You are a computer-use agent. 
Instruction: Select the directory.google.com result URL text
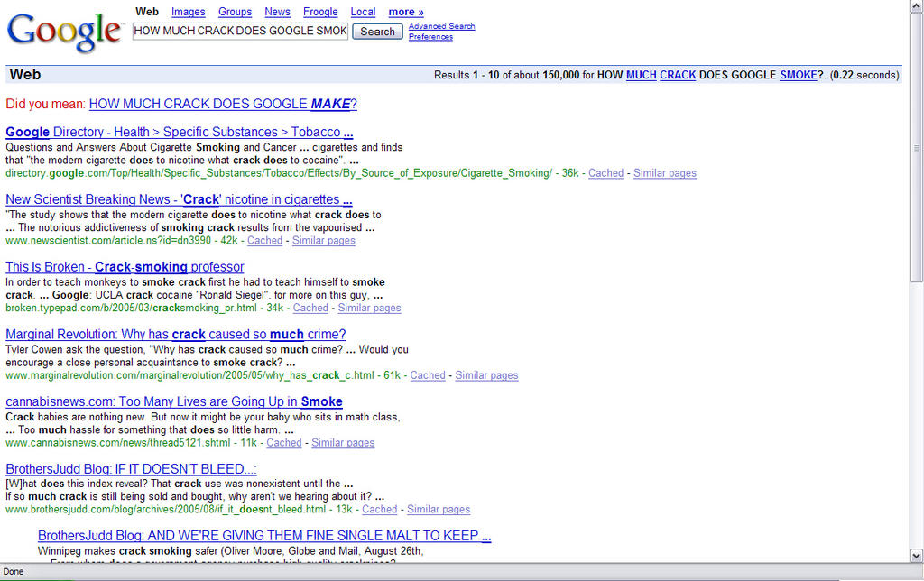[279, 173]
